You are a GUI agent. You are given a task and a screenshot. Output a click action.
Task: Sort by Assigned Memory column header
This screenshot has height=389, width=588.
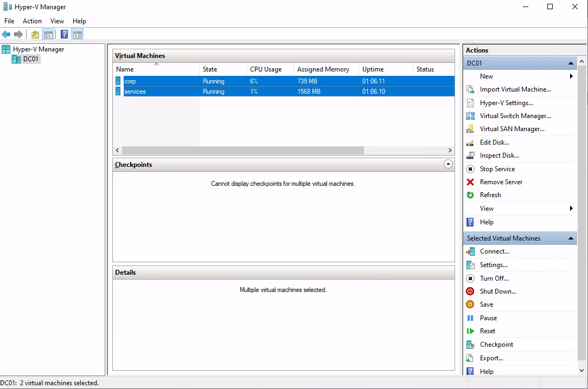(x=326, y=69)
